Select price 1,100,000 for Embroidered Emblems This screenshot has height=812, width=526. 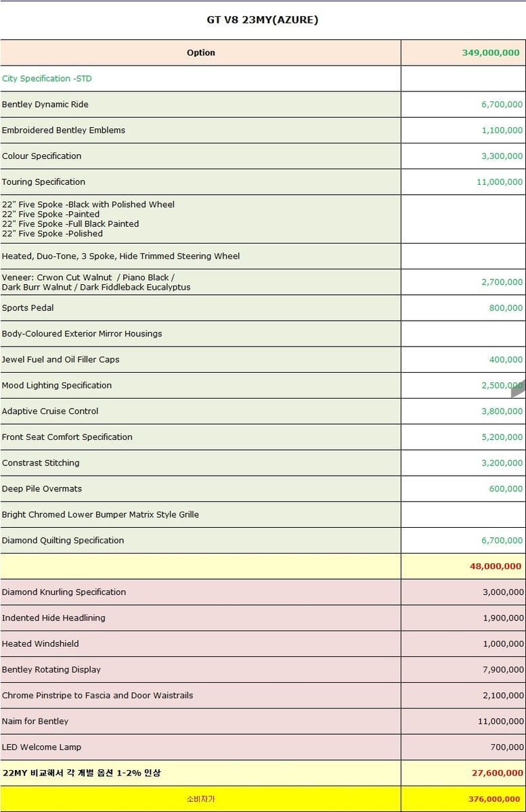tap(502, 131)
